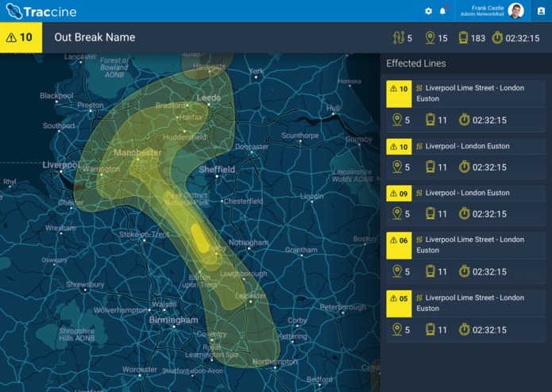Click stopwatch icon in second line card
Screen dimensions: 552x392
tap(465, 167)
